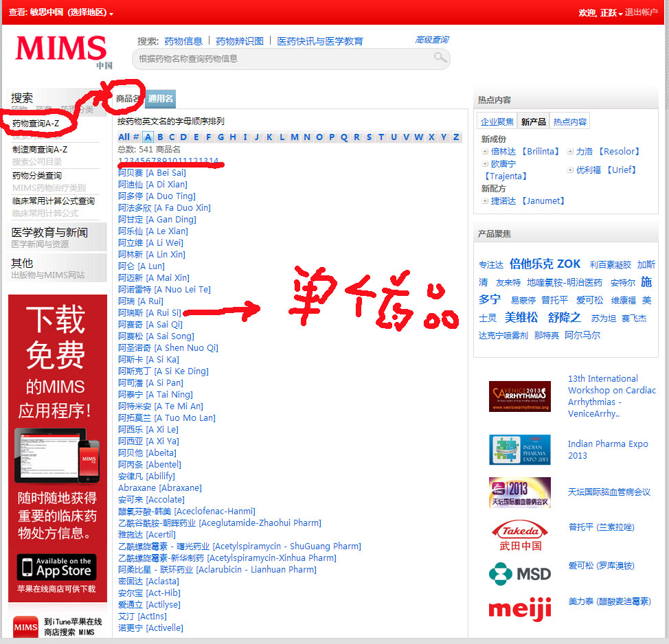The height and width of the screenshot is (644, 669).
Task: Open the 2013 天坛国际脑血管病会议 banner image
Action: coord(520,492)
